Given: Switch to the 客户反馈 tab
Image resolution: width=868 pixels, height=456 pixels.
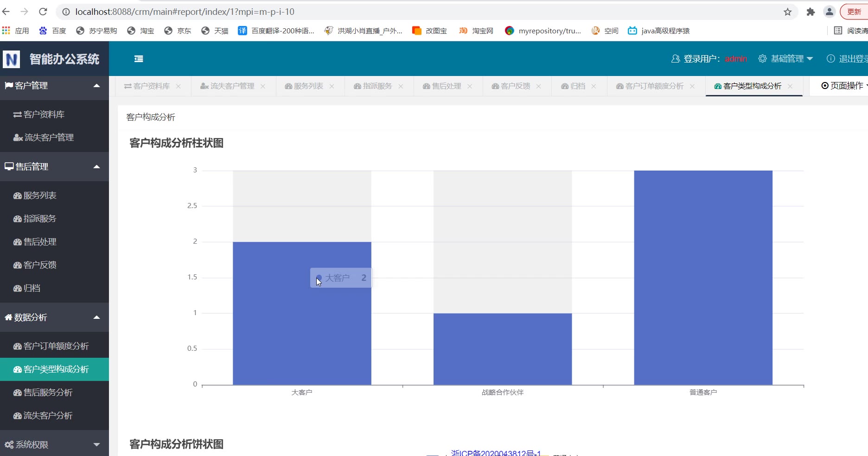Looking at the screenshot, I should pyautogui.click(x=511, y=86).
